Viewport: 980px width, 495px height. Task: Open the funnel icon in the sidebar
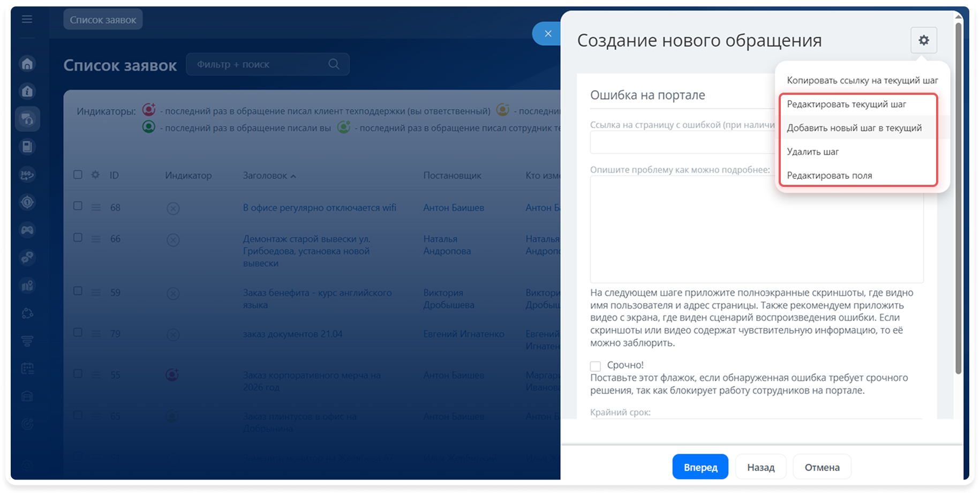tap(27, 341)
